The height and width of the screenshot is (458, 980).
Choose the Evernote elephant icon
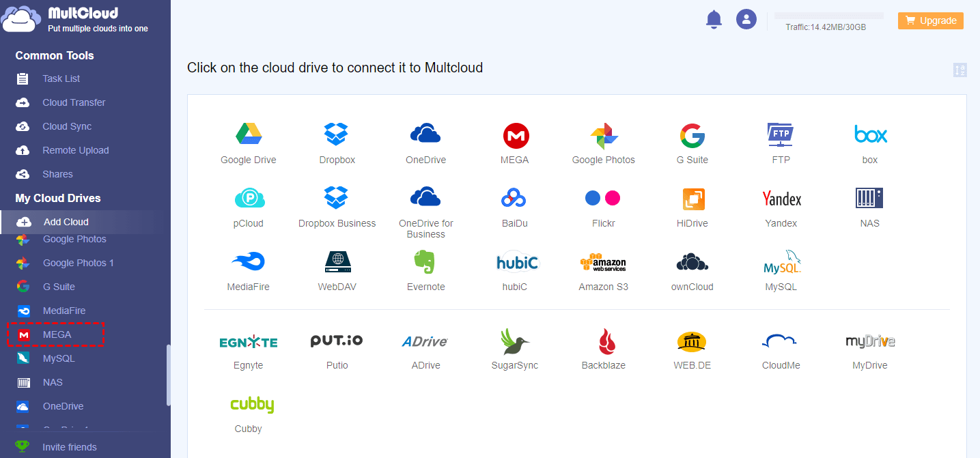(425, 262)
